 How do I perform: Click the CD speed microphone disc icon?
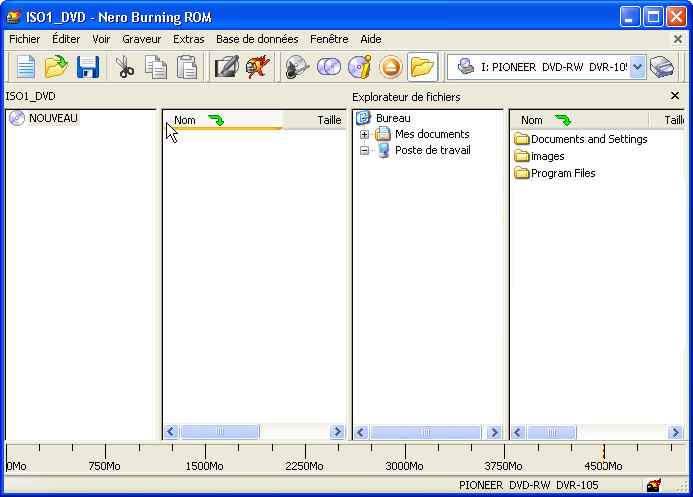297,67
